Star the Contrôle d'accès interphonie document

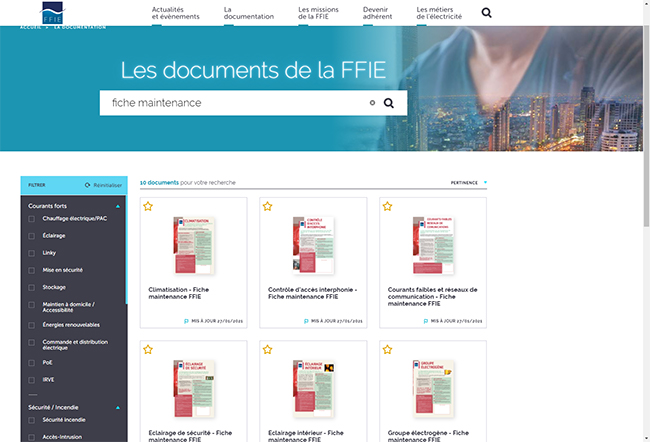click(x=267, y=206)
